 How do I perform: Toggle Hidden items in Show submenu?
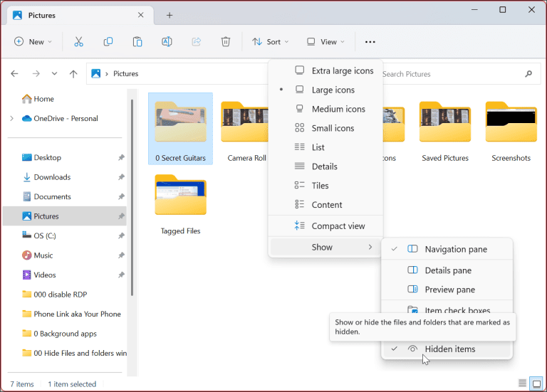tap(449, 349)
